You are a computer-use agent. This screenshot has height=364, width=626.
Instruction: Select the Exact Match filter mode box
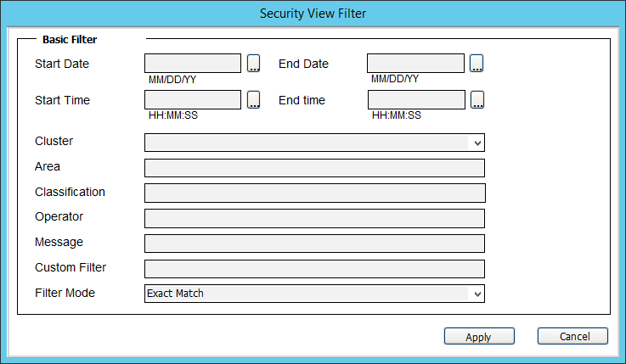tap(314, 294)
